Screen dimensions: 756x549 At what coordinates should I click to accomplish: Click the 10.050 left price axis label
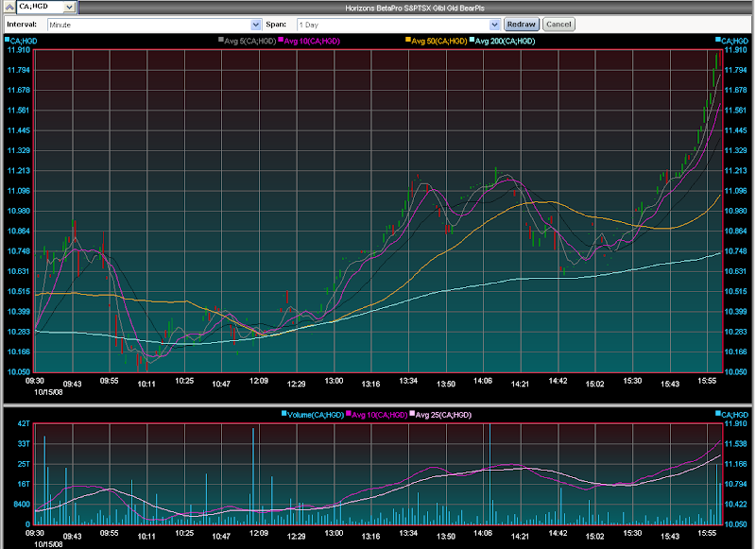click(18, 371)
